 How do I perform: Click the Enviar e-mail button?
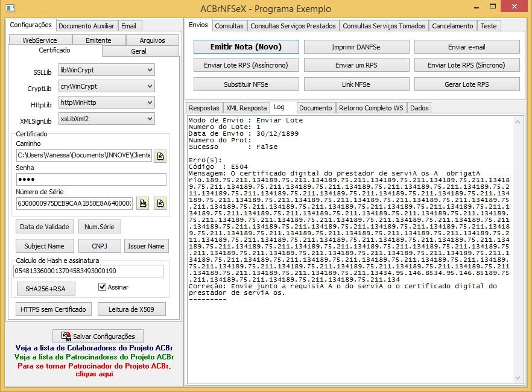coord(467,47)
